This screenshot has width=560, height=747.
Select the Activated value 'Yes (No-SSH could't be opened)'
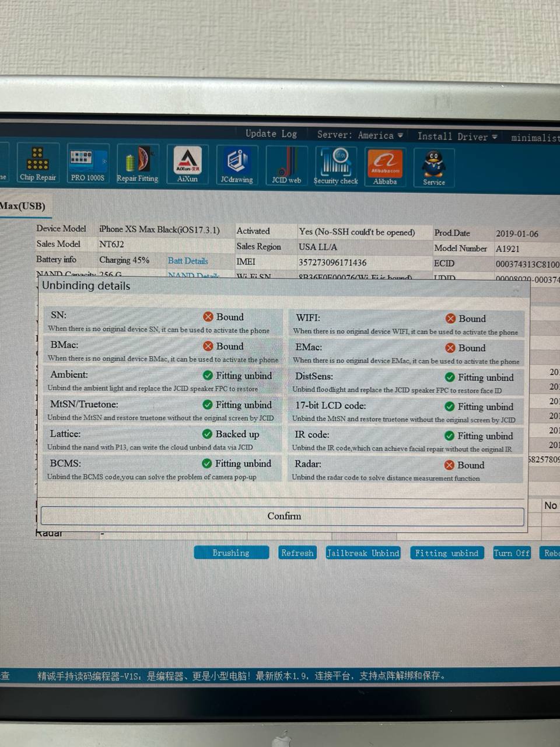point(357,232)
